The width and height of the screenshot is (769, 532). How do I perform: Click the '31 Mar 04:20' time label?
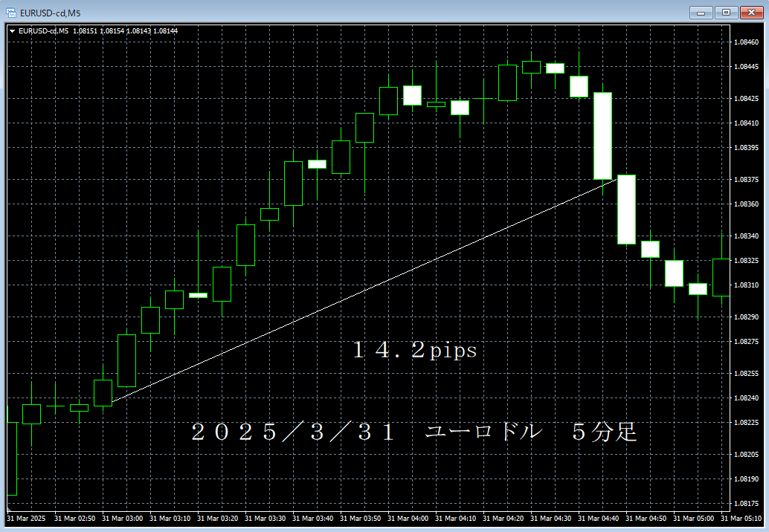(x=503, y=519)
